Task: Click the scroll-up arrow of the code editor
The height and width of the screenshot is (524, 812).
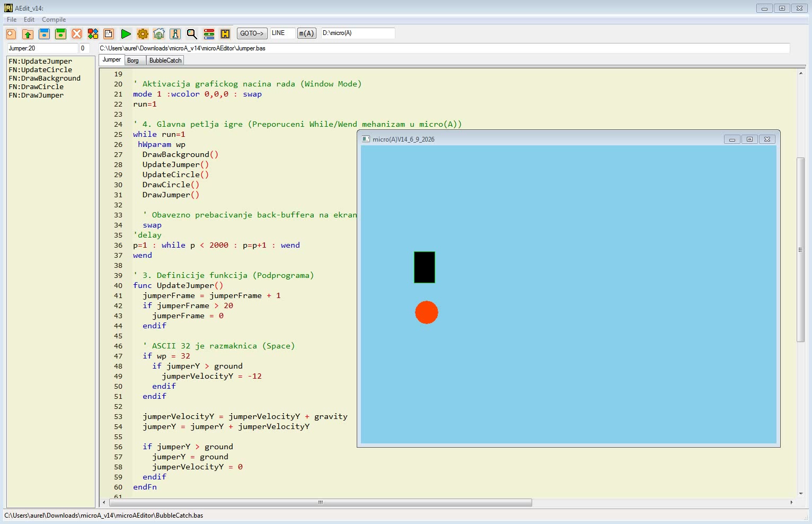Action: pyautogui.click(x=800, y=73)
